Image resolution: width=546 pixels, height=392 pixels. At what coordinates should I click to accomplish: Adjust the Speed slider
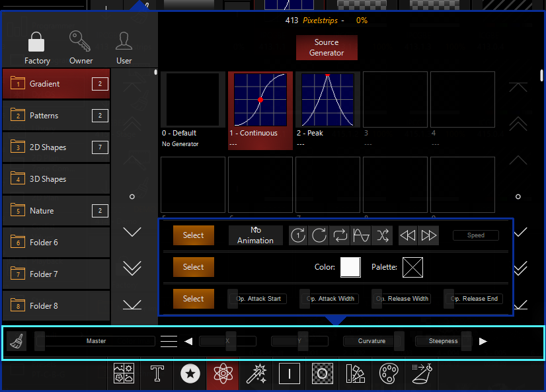click(476, 235)
